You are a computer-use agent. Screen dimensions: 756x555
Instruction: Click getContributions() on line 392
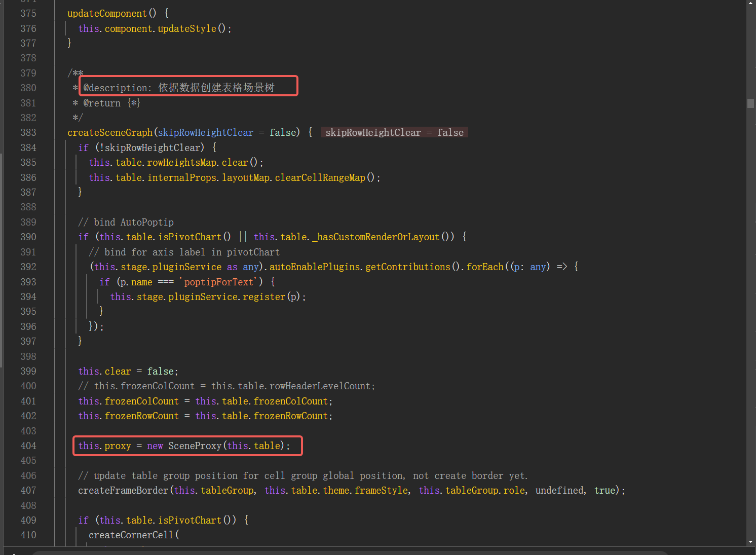[412, 267]
